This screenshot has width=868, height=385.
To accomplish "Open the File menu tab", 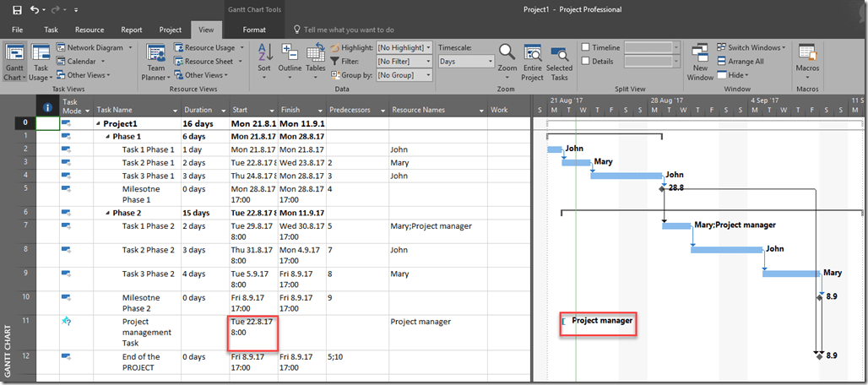I will coord(17,30).
